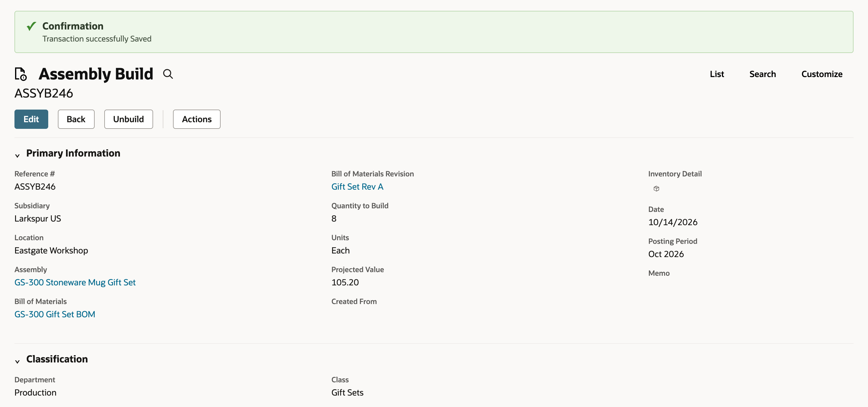The width and height of the screenshot is (868, 407).
Task: Click the Date value 10/14/2026
Action: [673, 222]
